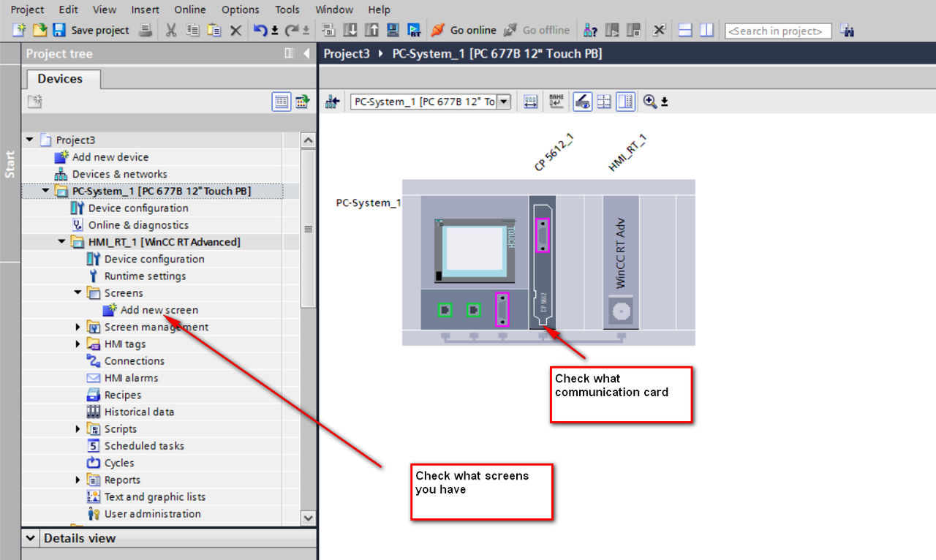Click the Open project folder icon
936x560 pixels.
[x=39, y=30]
